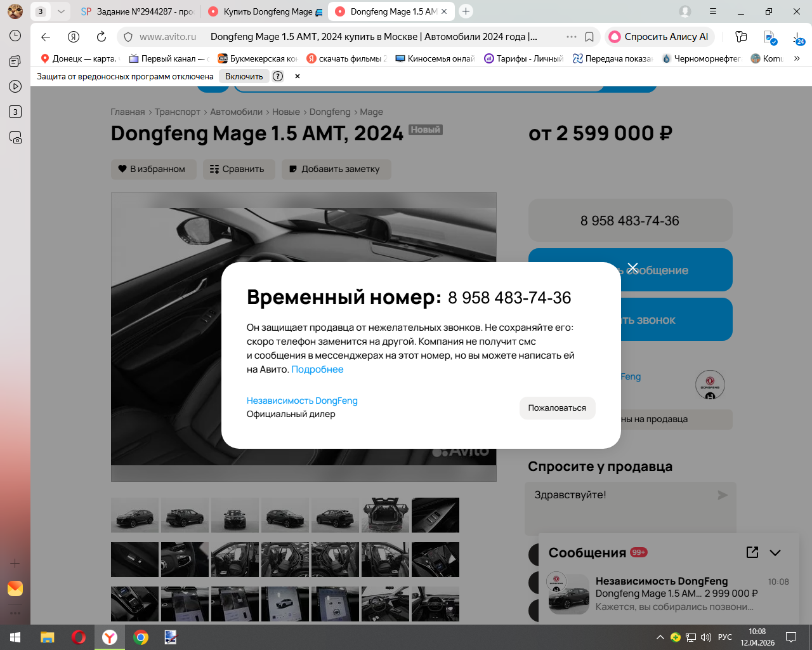Image resolution: width=812 pixels, height=650 pixels.
Task: Open the browser profile icon
Action: point(685,11)
